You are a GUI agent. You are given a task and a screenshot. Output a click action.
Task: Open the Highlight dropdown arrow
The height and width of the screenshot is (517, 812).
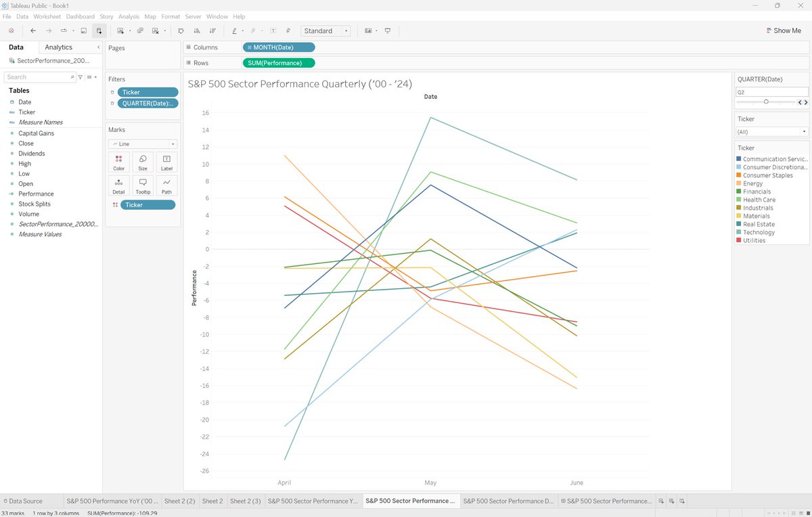click(x=242, y=30)
